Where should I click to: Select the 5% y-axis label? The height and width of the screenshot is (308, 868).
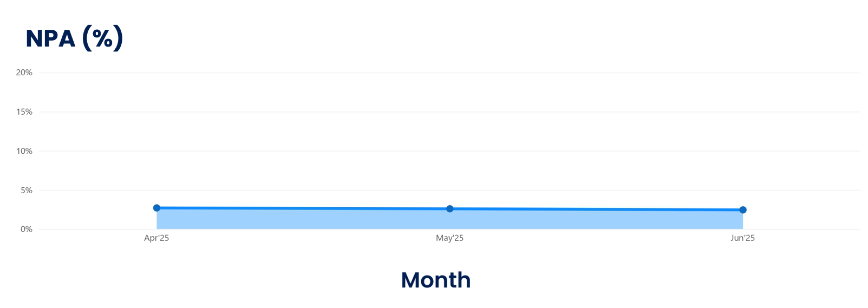pos(27,191)
